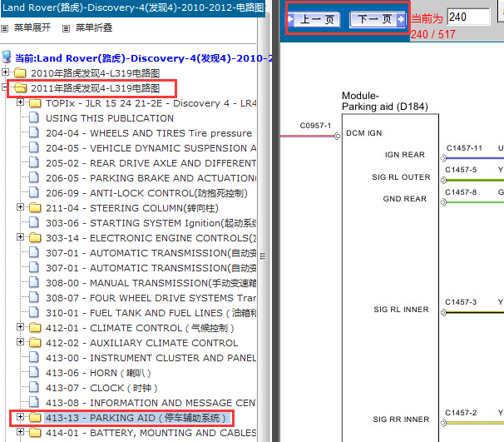
Task: Expand the 2010年路虎发现4-L319电路图 folder
Action: 5,72
